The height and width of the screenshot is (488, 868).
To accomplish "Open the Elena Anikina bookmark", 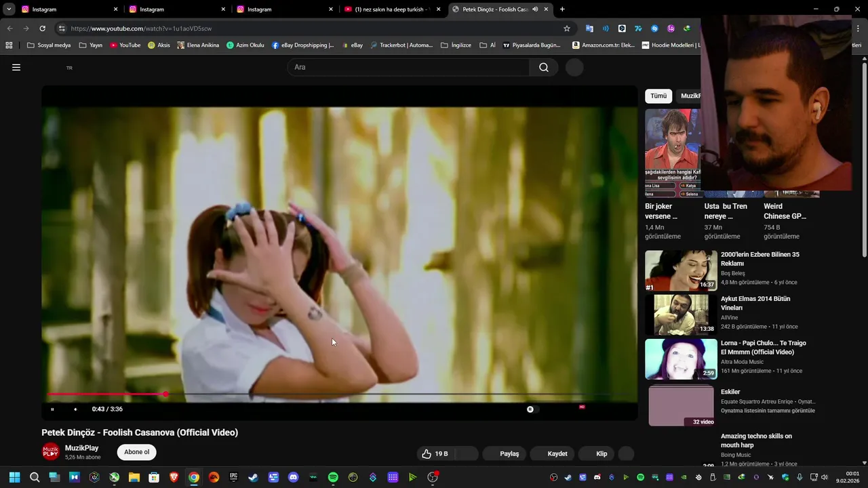I will click(x=198, y=45).
